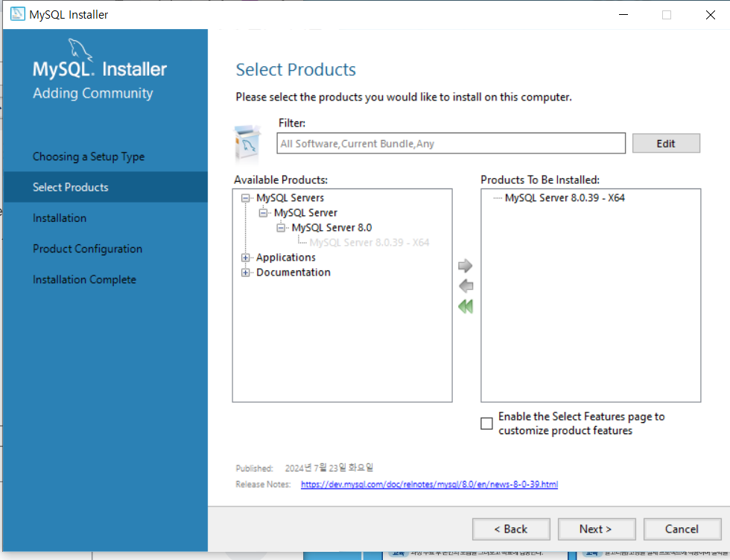
Task: Open the Installation step in sidebar
Action: pyautogui.click(x=60, y=218)
